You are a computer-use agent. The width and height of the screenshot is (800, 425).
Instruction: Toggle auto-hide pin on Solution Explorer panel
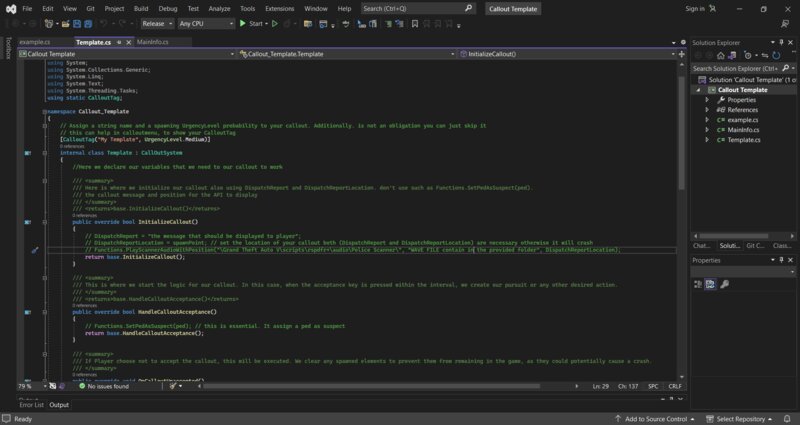pos(781,42)
